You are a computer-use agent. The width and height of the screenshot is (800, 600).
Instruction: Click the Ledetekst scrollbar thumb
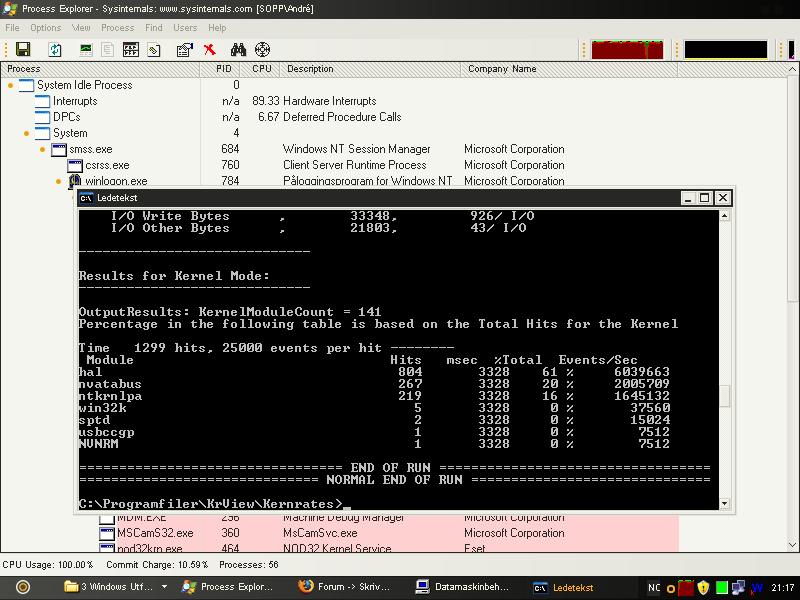(x=725, y=396)
